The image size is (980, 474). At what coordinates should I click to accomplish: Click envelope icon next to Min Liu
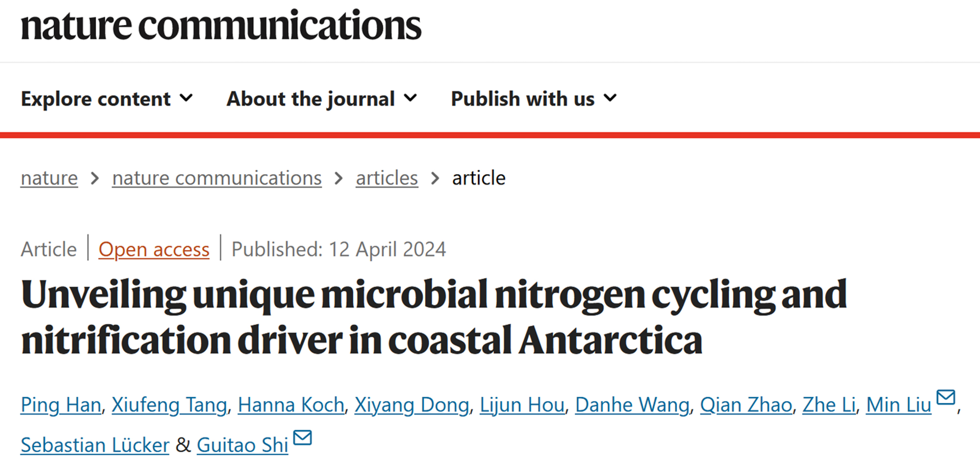point(946,397)
